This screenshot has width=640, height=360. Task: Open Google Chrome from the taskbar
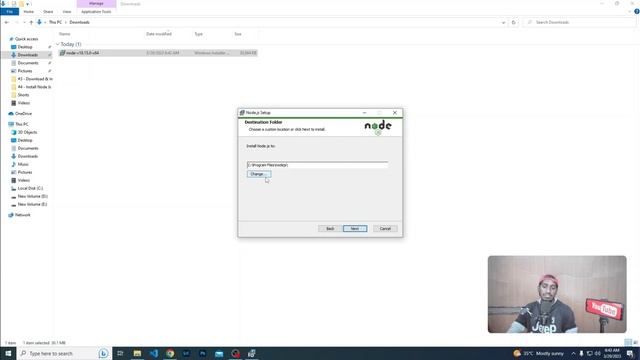[170, 353]
